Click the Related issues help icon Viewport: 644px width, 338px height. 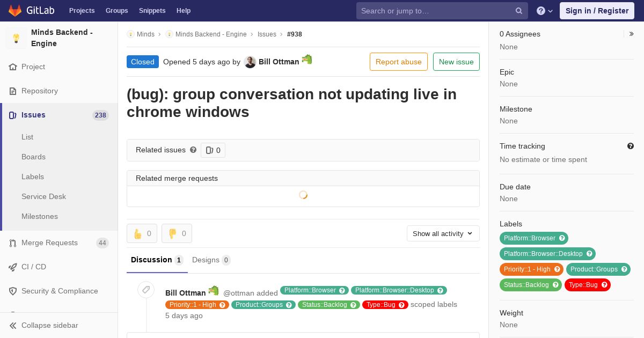coord(193,150)
